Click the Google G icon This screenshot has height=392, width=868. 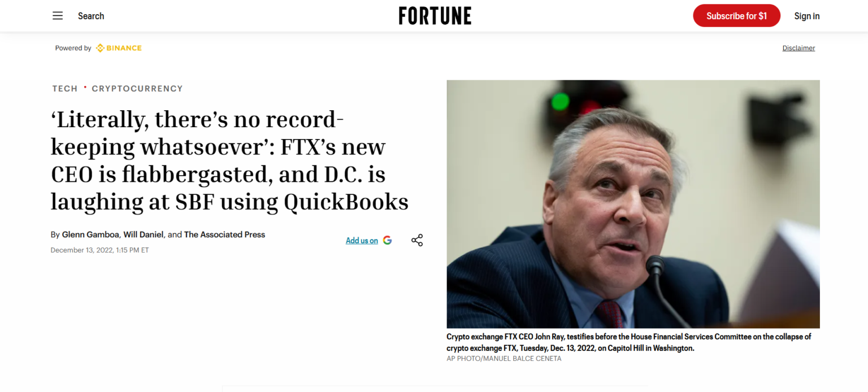(x=387, y=240)
